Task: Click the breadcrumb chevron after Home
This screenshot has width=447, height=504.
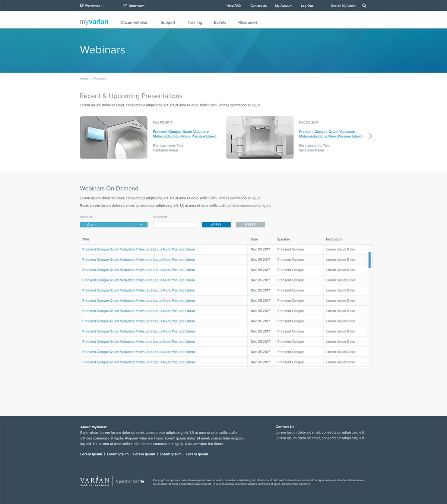Action: pyautogui.click(x=91, y=79)
